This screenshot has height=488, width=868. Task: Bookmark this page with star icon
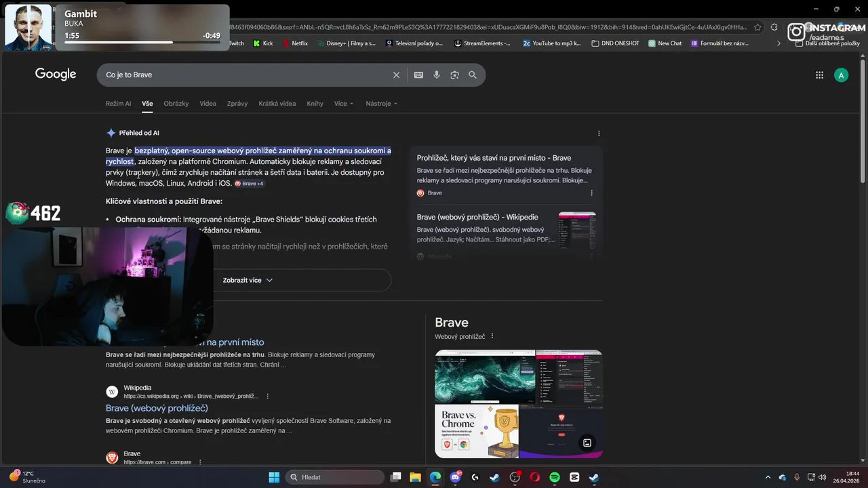(x=757, y=27)
